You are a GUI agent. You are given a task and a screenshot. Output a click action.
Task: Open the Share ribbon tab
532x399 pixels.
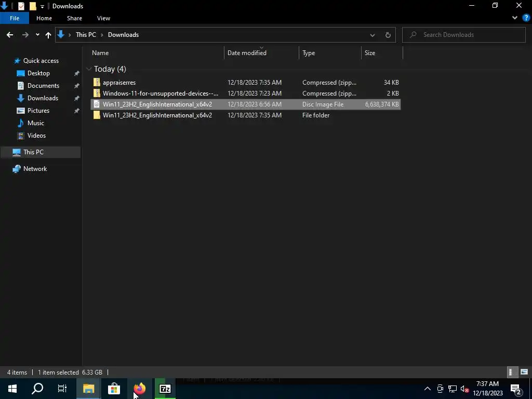point(74,18)
